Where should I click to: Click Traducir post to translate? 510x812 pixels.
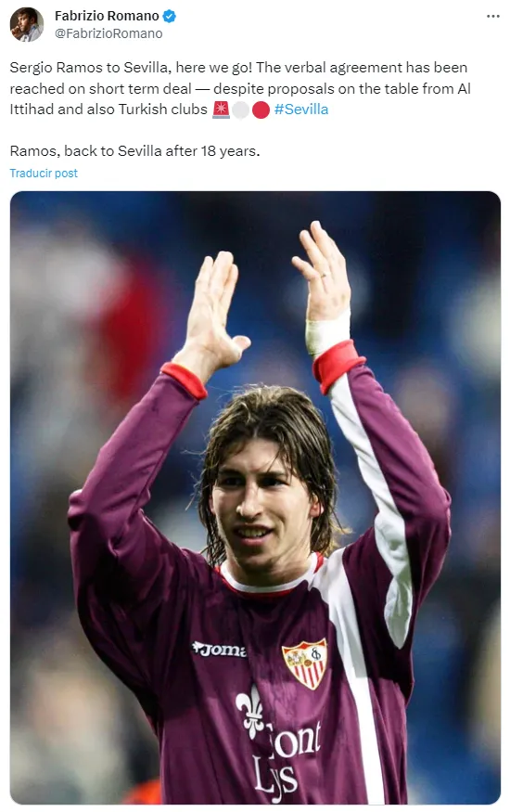point(44,173)
